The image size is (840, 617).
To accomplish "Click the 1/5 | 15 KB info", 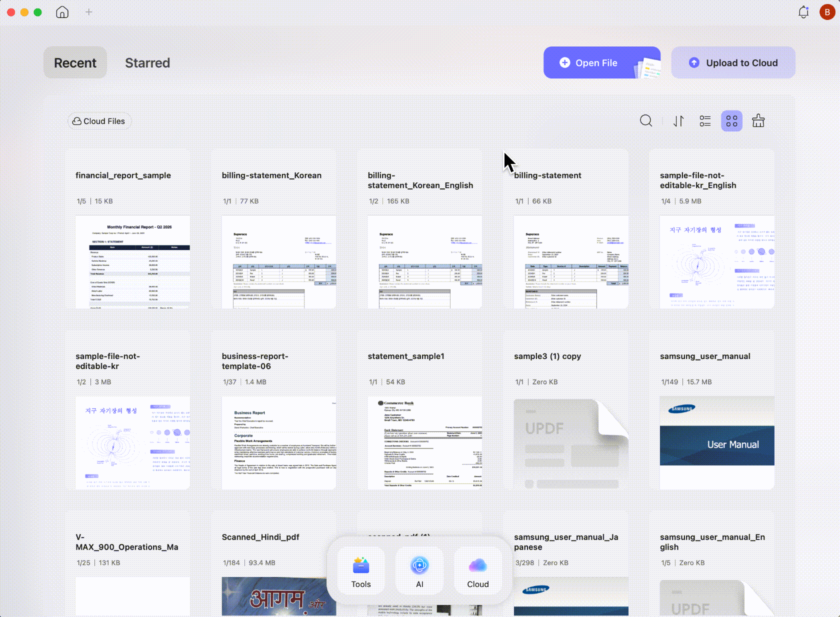I will coord(94,201).
